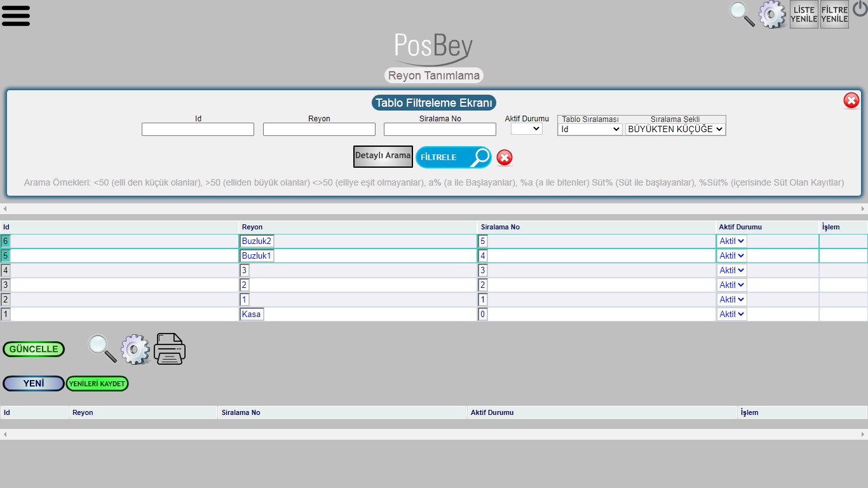The width and height of the screenshot is (868, 488).
Task: Click LİSTE YENİLE to refresh the list
Action: click(804, 15)
